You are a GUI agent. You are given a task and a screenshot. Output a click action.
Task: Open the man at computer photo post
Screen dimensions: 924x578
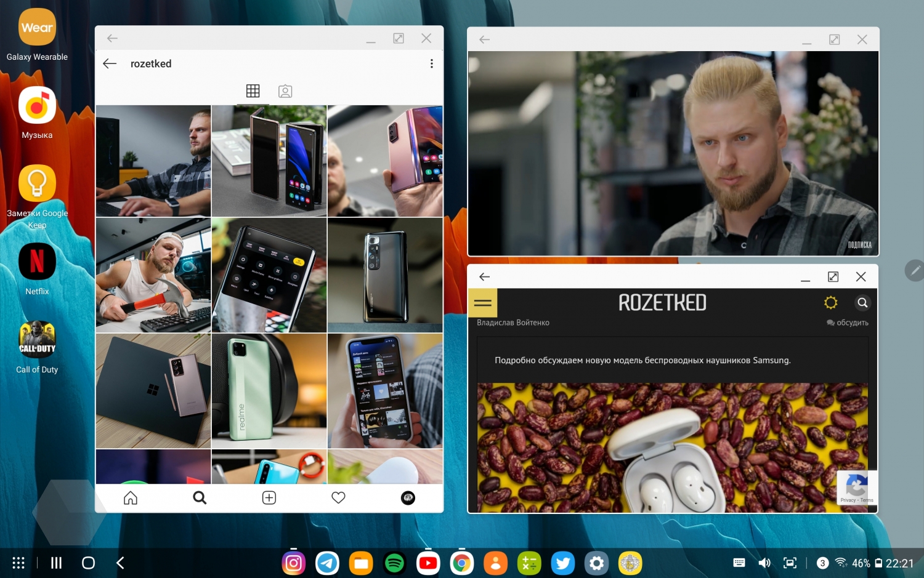153,161
